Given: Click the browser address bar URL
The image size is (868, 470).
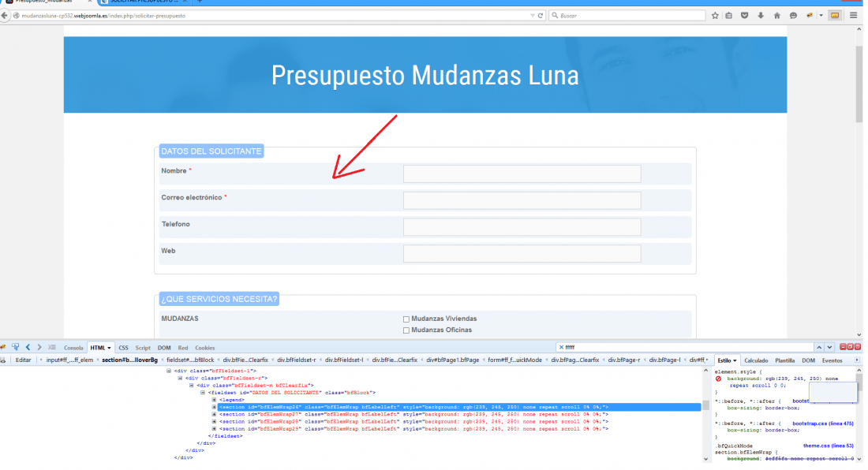Looking at the screenshot, I should 103,16.
